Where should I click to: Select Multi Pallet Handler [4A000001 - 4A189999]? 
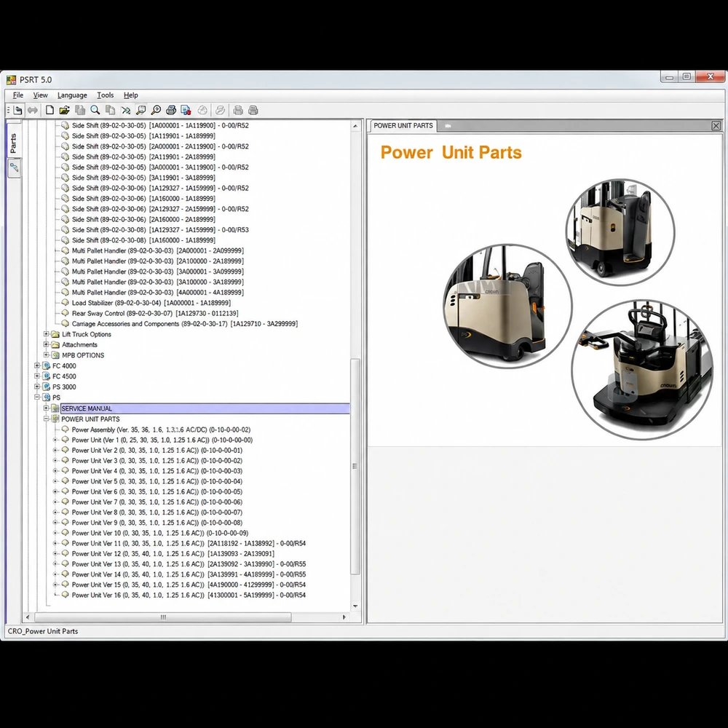(158, 293)
